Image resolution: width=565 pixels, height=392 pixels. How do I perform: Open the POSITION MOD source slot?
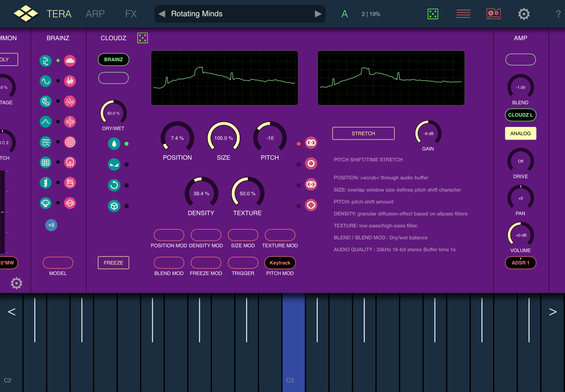point(169,235)
